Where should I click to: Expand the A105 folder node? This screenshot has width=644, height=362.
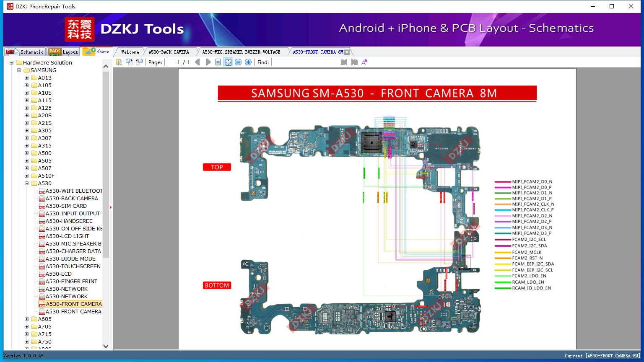click(x=27, y=85)
